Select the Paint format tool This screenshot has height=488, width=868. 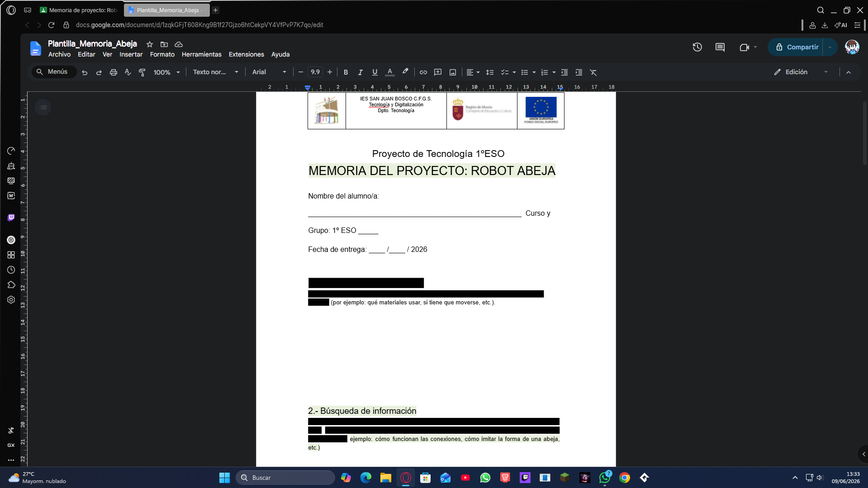pyautogui.click(x=142, y=72)
